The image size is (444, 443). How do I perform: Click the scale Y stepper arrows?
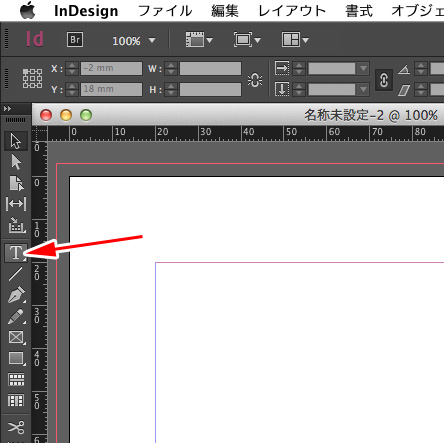click(x=299, y=89)
